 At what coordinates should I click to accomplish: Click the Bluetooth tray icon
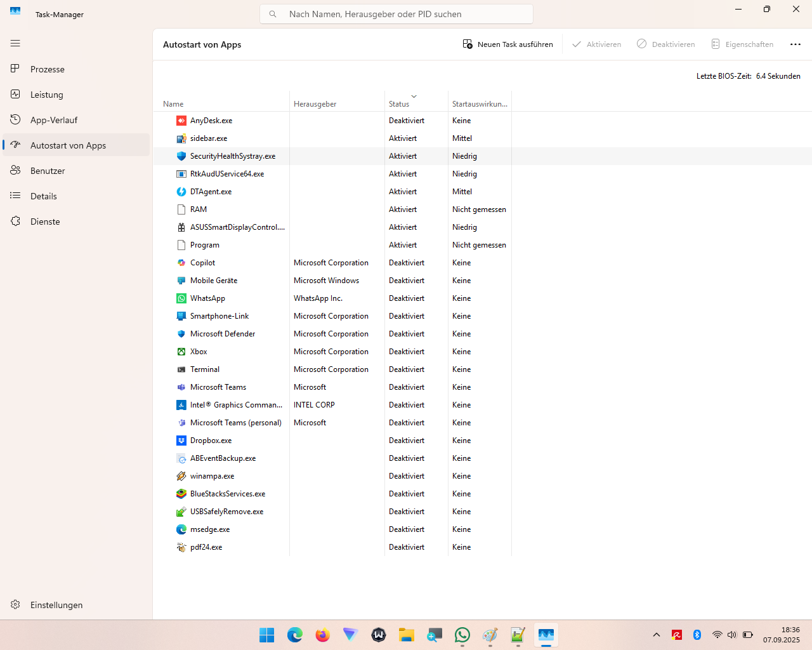tap(697, 635)
